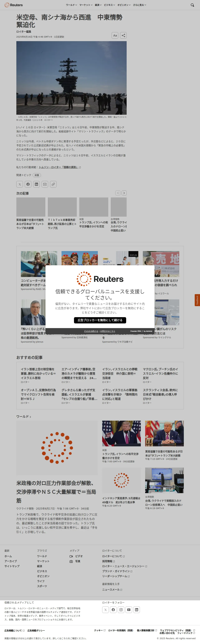Expand the マーケット menu dropdown

[x=86, y=5]
